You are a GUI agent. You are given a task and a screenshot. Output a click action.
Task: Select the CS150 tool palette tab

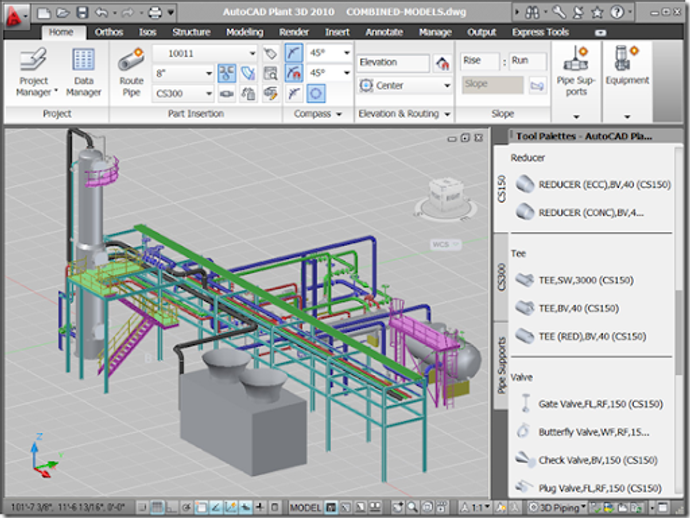point(502,186)
